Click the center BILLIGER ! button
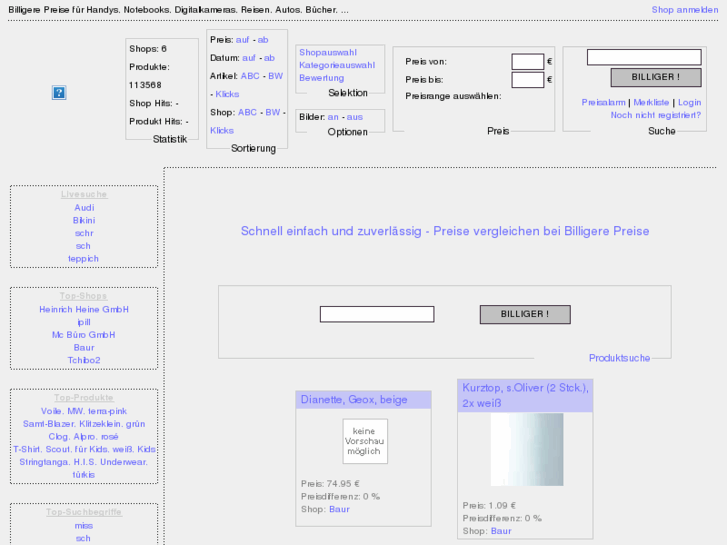This screenshot has width=727, height=545. [525, 314]
